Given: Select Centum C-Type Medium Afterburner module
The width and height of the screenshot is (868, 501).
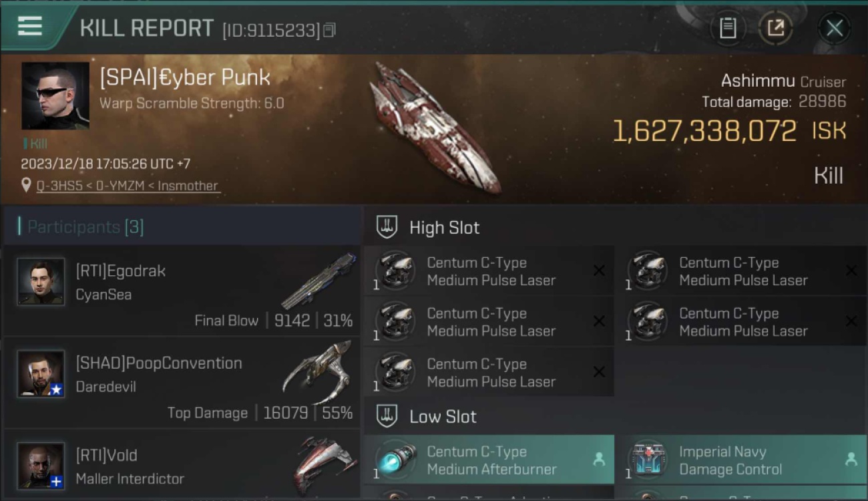Looking at the screenshot, I should point(489,460).
